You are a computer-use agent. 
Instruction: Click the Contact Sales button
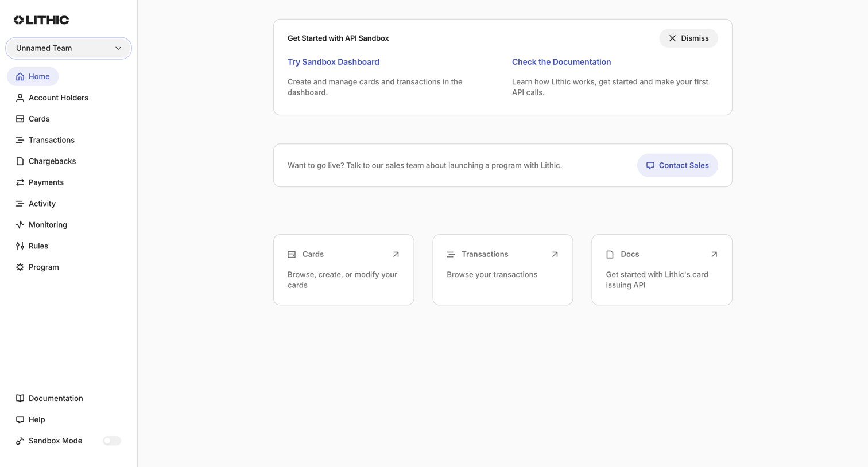(x=677, y=165)
